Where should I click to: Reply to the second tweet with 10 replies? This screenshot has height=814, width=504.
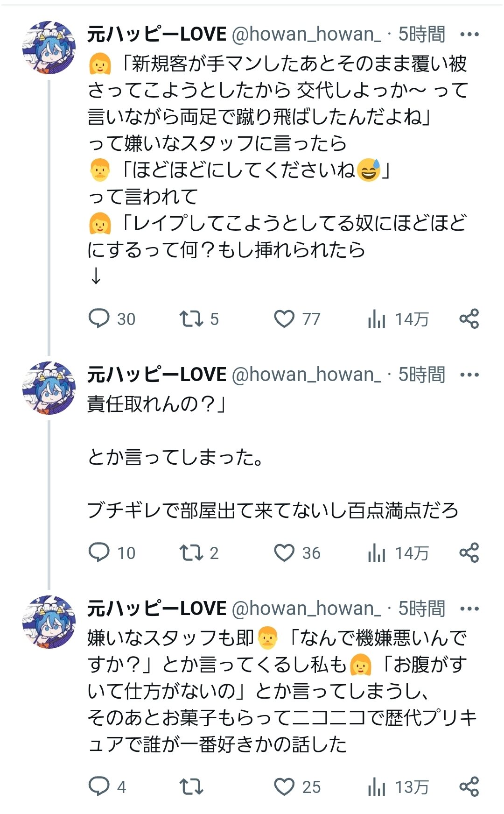[x=99, y=553]
